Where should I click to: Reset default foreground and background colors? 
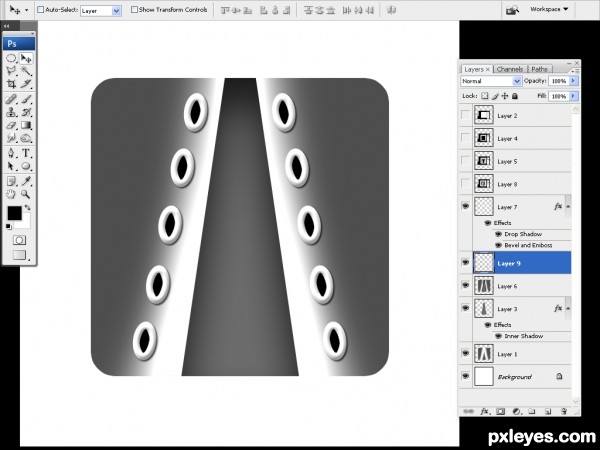pyautogui.click(x=8, y=227)
